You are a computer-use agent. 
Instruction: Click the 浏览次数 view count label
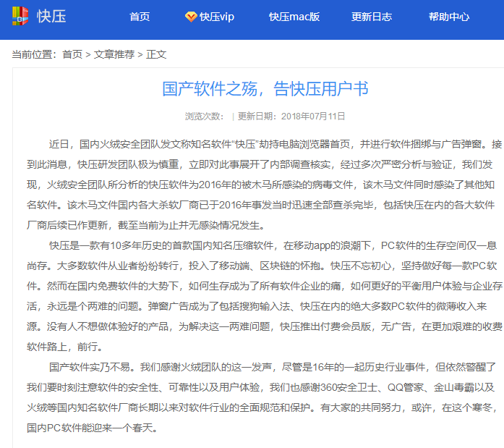pyautogui.click(x=204, y=116)
